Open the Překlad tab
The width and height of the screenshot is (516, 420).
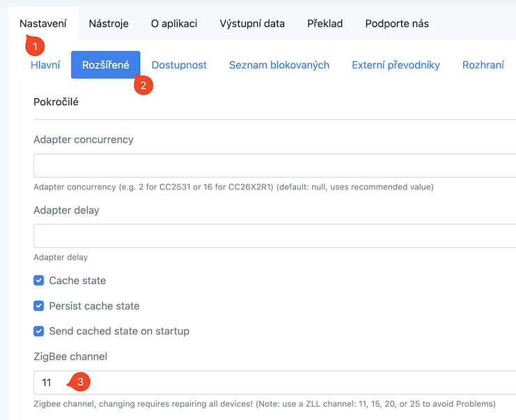coord(325,23)
